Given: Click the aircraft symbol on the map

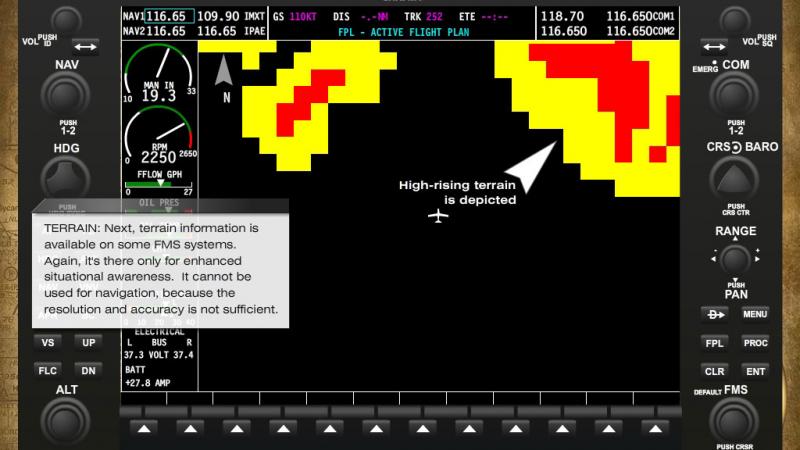Looking at the screenshot, I should click(438, 216).
